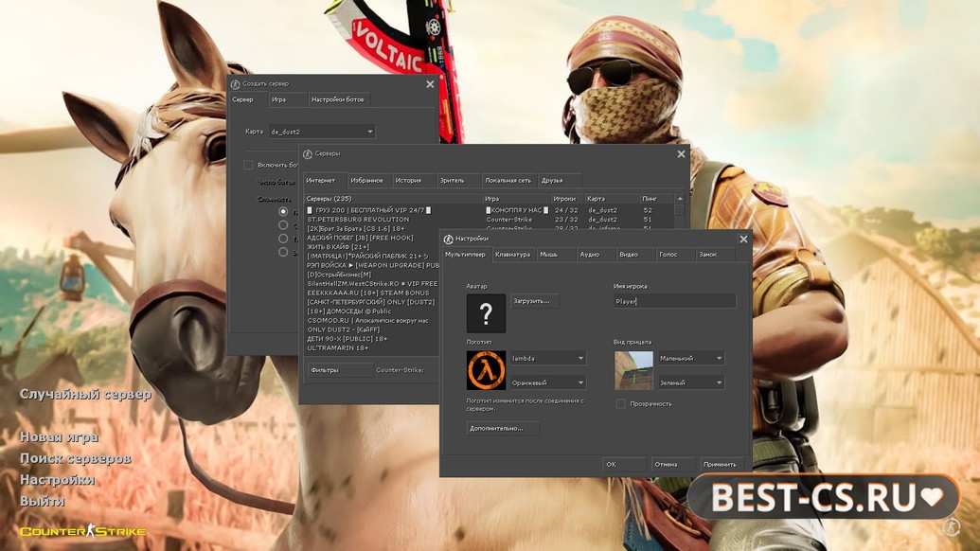The height and width of the screenshot is (551, 980).
Task: Click the Отмена button
Action: (x=672, y=464)
